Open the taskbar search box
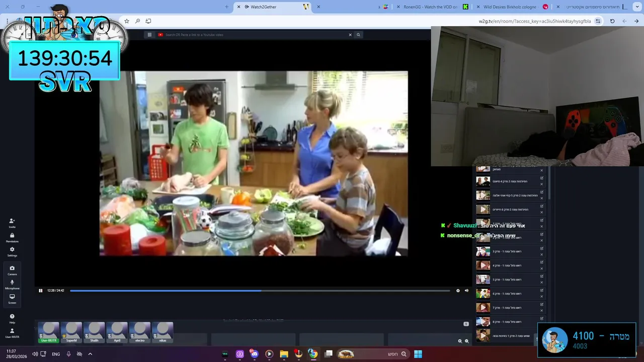 click(373, 354)
